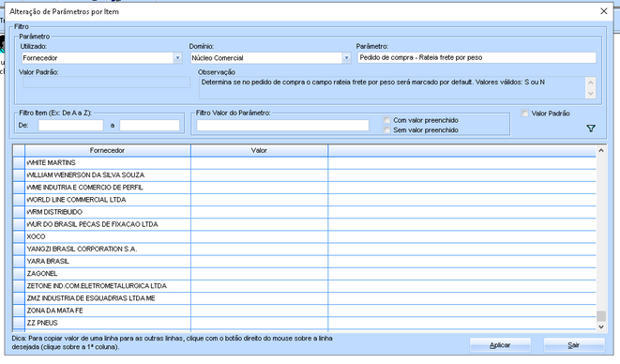
Task: Open the Domínio dropdown arrow
Action: [346, 58]
